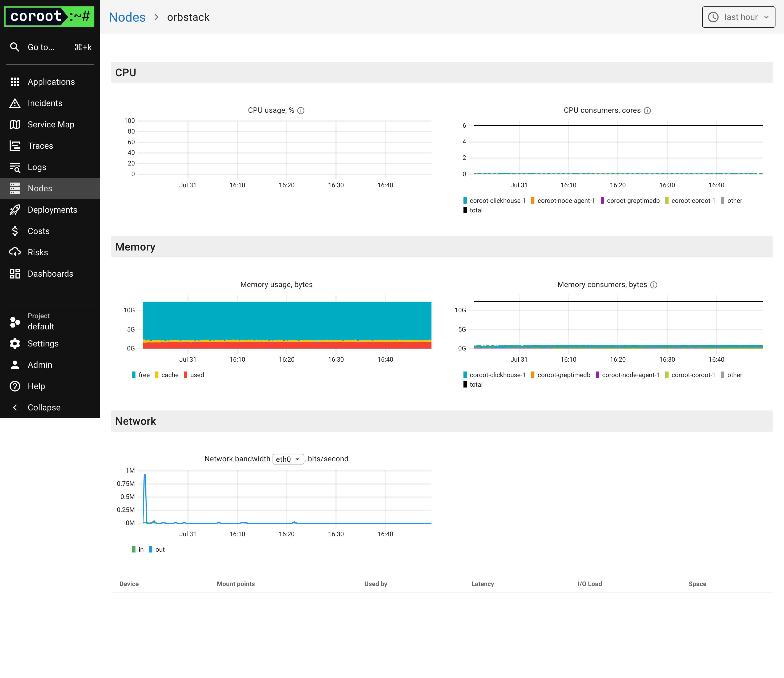The image size is (784, 678).
Task: Open the Service Map icon
Action: pyautogui.click(x=15, y=124)
